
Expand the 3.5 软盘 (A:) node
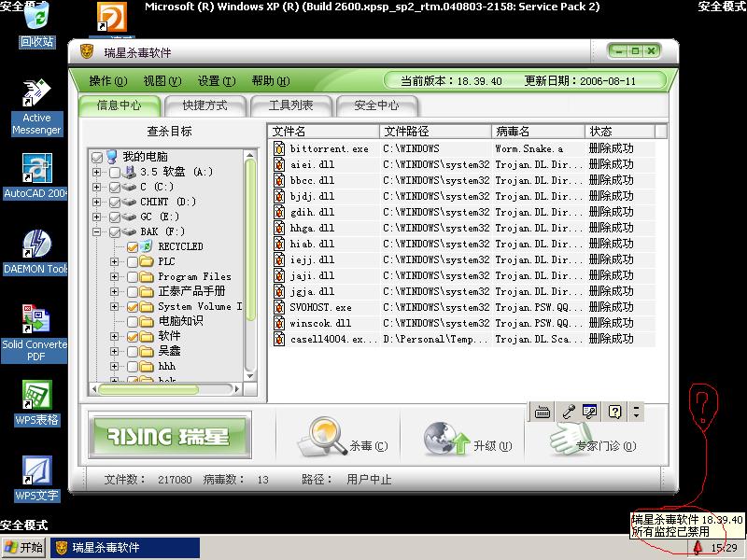coord(97,172)
